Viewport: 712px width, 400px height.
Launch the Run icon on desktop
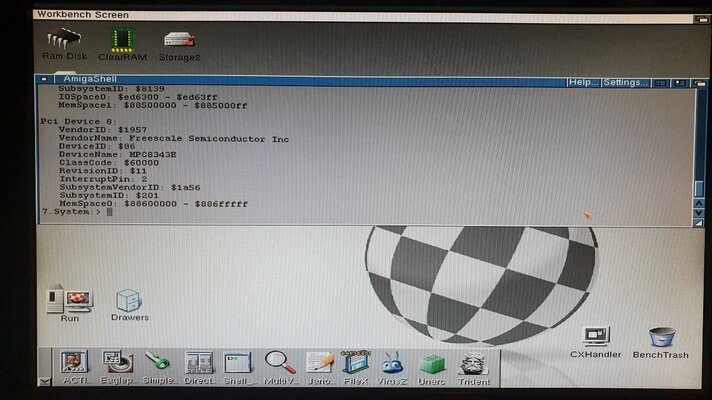(70, 300)
